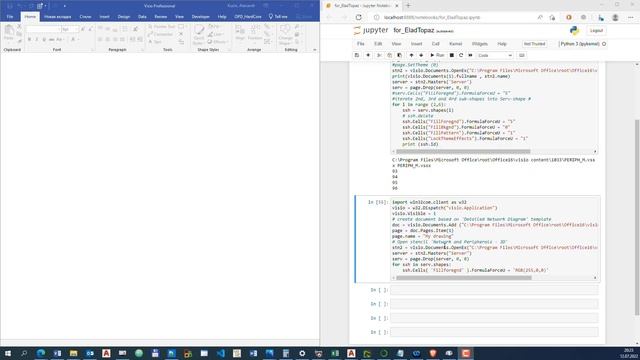
Task: Open the Jupyter command palette keyboard icon
Action: (x=522, y=55)
